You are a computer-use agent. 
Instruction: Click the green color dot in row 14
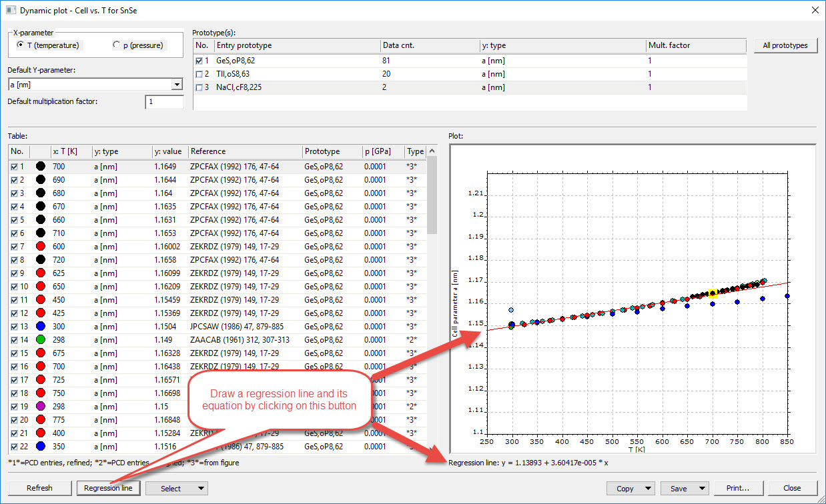tap(40, 340)
